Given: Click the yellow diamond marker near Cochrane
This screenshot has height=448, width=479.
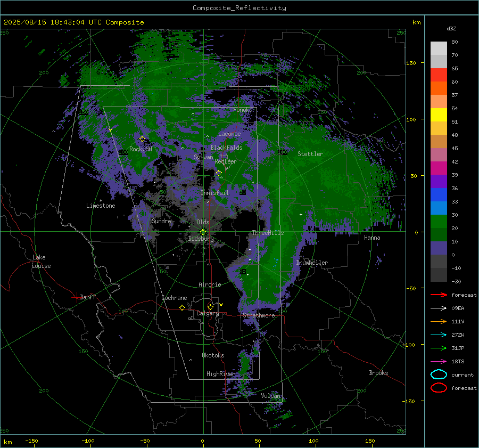Looking at the screenshot, I should 183,307.
